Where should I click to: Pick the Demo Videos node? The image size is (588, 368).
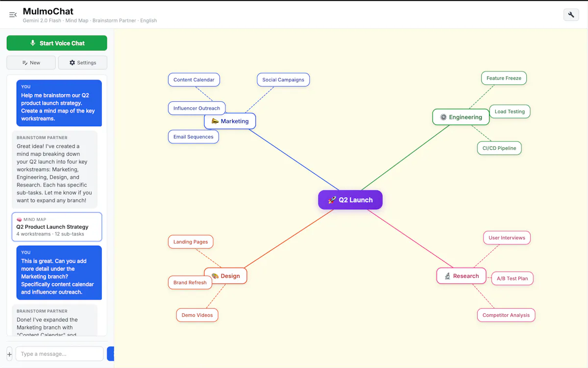click(x=197, y=315)
